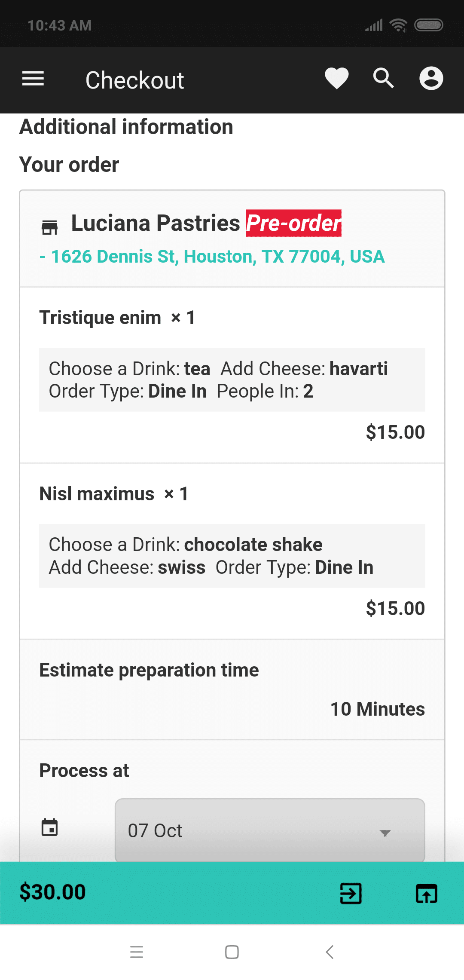Click the dropdown arrow in date selector
464x980 pixels.
pos(385,833)
